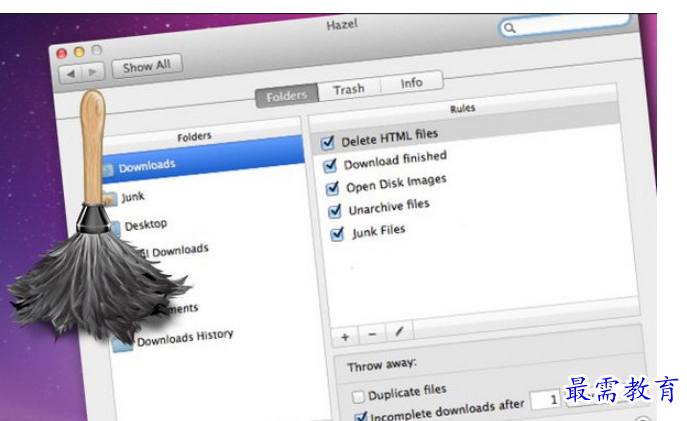Edit rule with the pencil button
The width and height of the screenshot is (687, 421).
pyautogui.click(x=399, y=332)
